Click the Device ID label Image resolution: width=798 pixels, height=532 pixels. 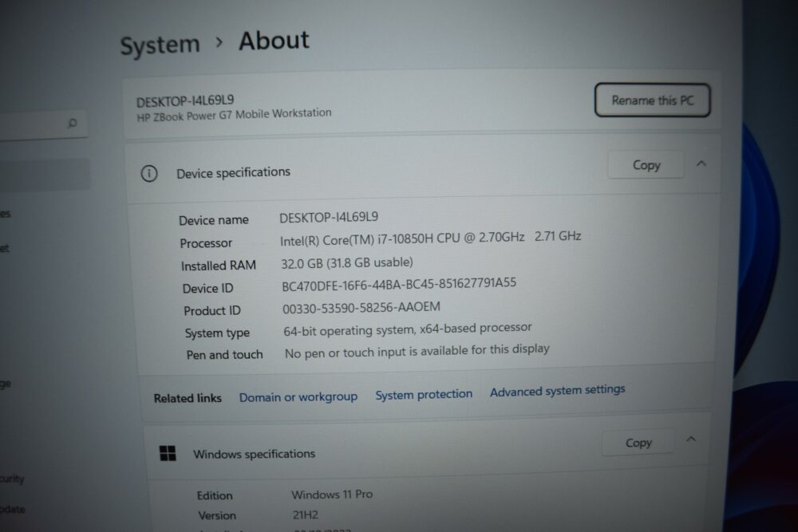[x=207, y=289]
